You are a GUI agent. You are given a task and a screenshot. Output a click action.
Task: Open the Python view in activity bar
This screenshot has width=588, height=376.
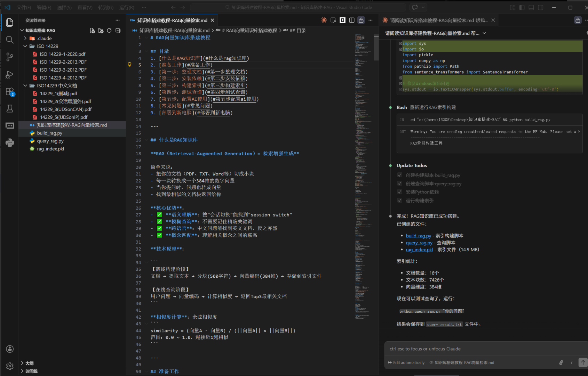(10, 143)
